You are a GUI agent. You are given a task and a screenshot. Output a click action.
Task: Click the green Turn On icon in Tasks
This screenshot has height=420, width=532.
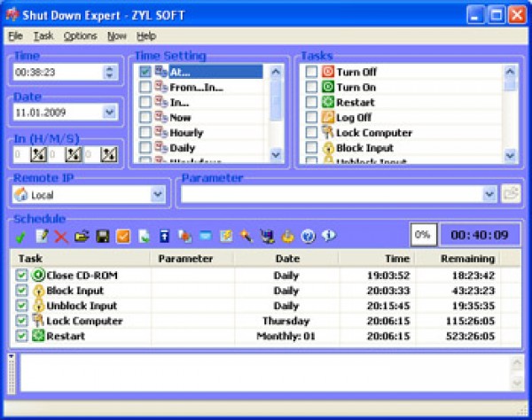328,87
